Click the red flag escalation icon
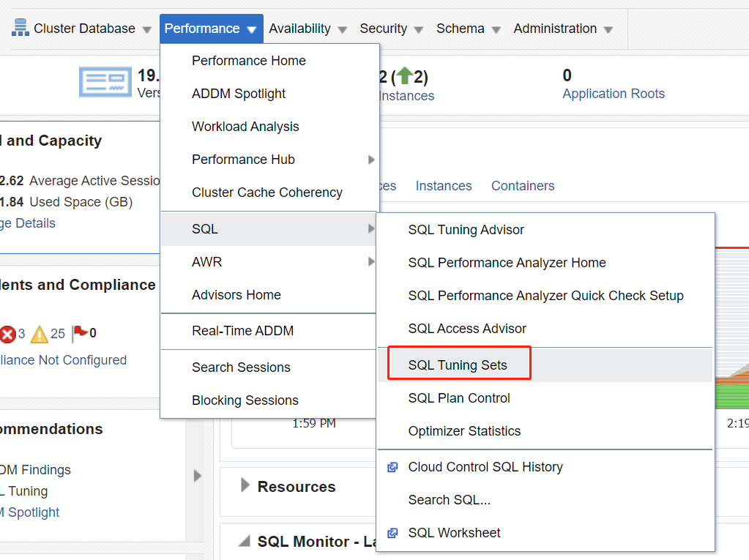749x560 pixels. (80, 333)
